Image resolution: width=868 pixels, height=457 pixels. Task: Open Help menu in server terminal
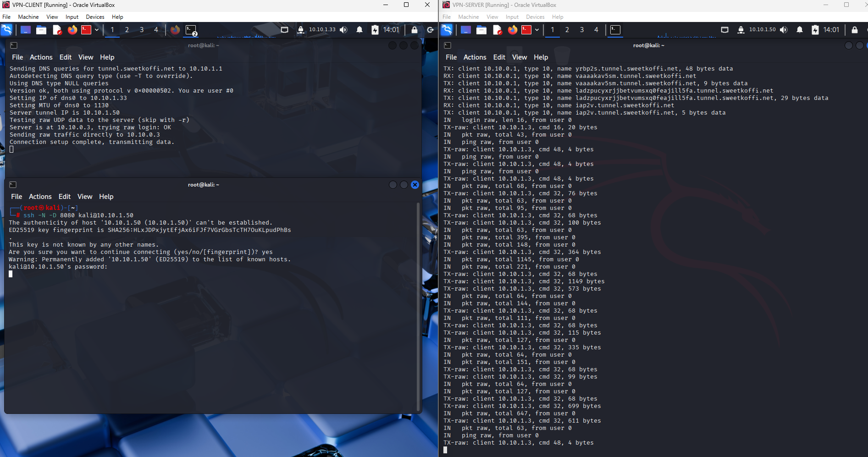pyautogui.click(x=541, y=57)
